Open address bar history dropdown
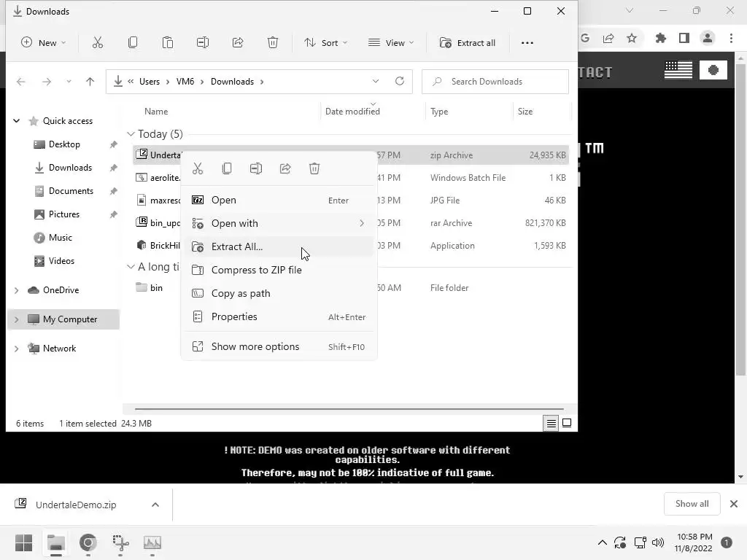 376,82
